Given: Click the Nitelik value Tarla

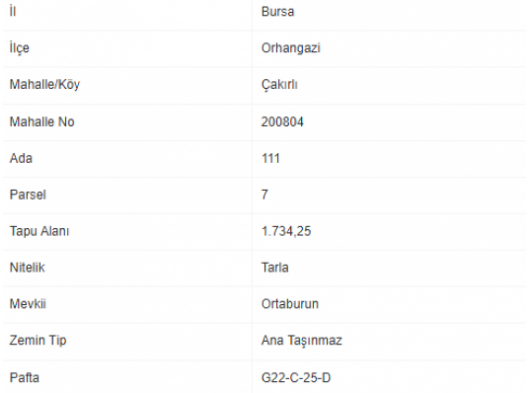Looking at the screenshot, I should coord(275,268).
